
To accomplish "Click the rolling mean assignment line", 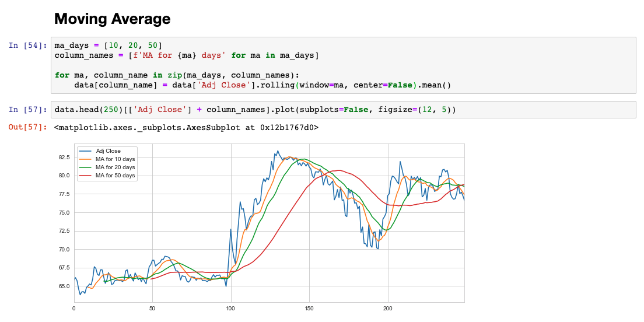I will [262, 85].
